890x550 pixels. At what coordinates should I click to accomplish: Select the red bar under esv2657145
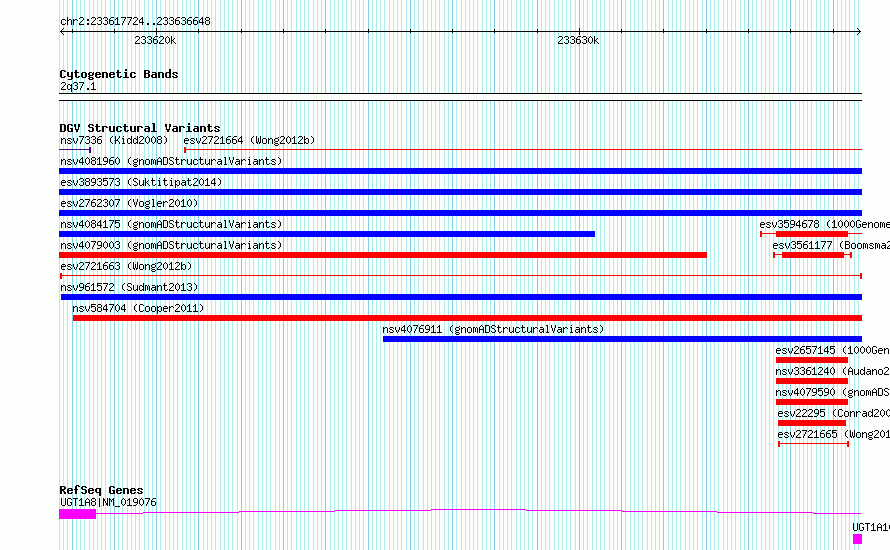click(x=812, y=360)
